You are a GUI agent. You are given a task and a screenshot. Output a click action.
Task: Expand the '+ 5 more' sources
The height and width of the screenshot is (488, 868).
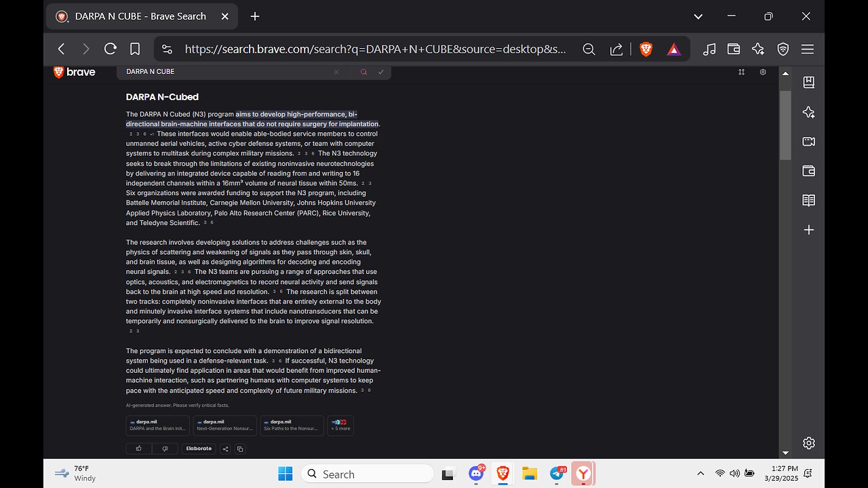[340, 425]
